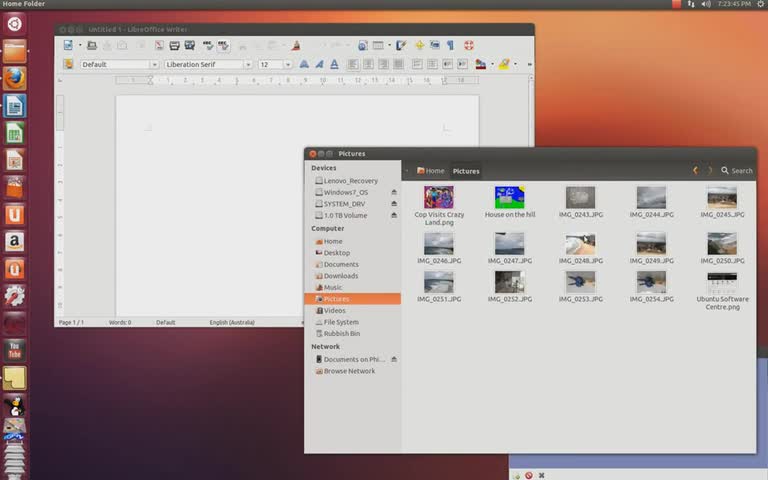Screen dimensions: 768x480
Task: Select Justified alignment in Writer toolbar
Action: pos(399,64)
